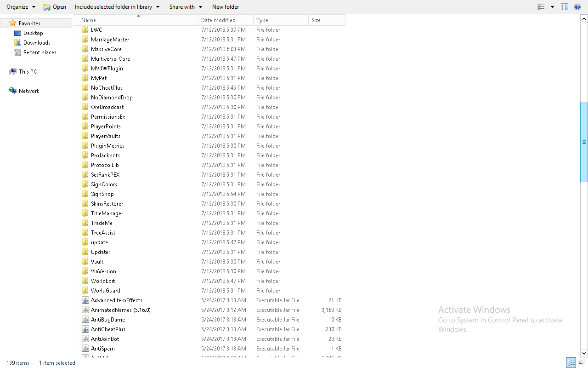Image resolution: width=588 pixels, height=368 pixels.
Task: Click the AntiJoinBot jar file icon
Action: click(x=85, y=339)
